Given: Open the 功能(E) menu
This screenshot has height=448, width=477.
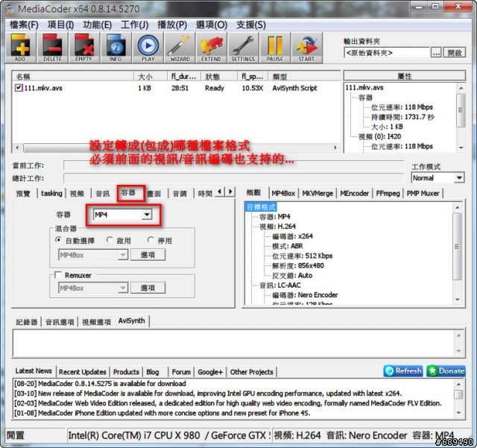Looking at the screenshot, I should [98, 25].
